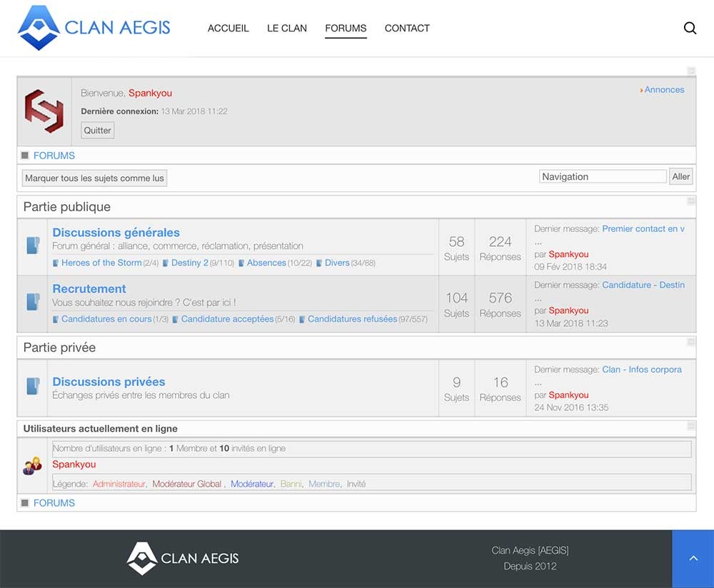The width and height of the screenshot is (714, 588).
Task: Collapse the welcome panel
Action: 690,71
